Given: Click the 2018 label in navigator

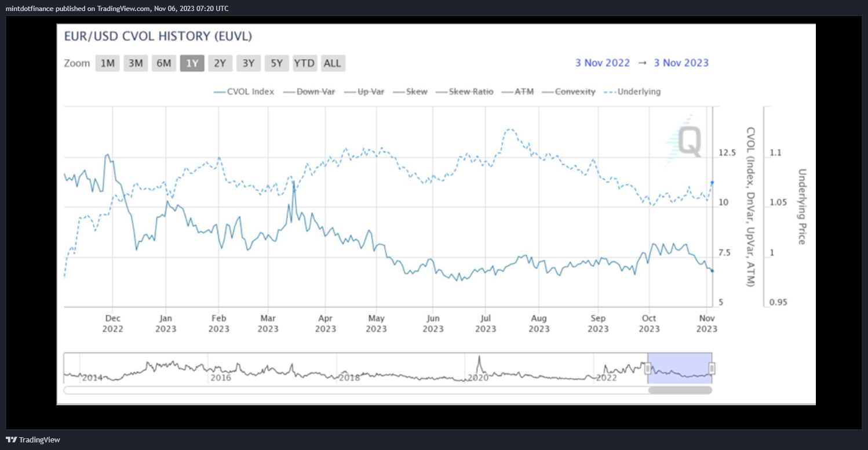Looking at the screenshot, I should point(349,378).
